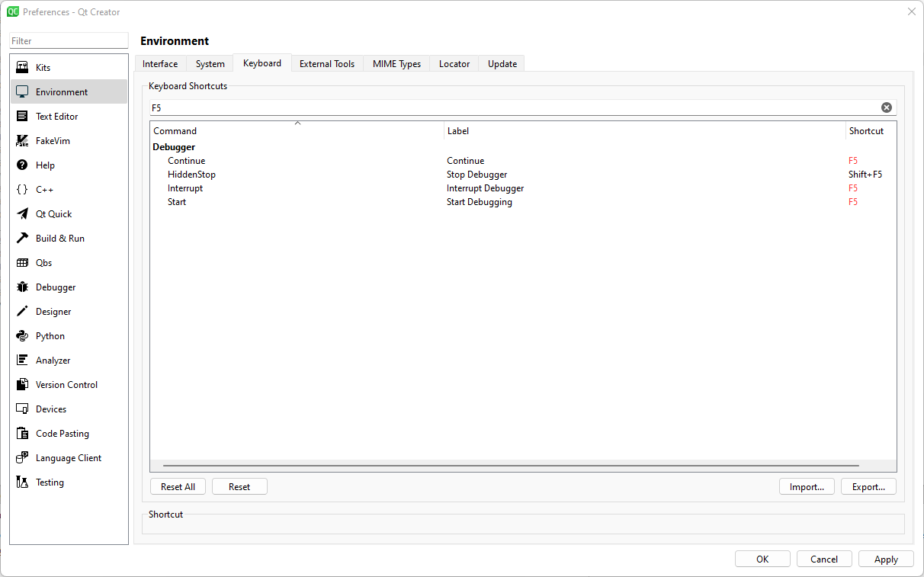Select the Keyboard tab
Screen dimensions: 924x577
pos(262,63)
